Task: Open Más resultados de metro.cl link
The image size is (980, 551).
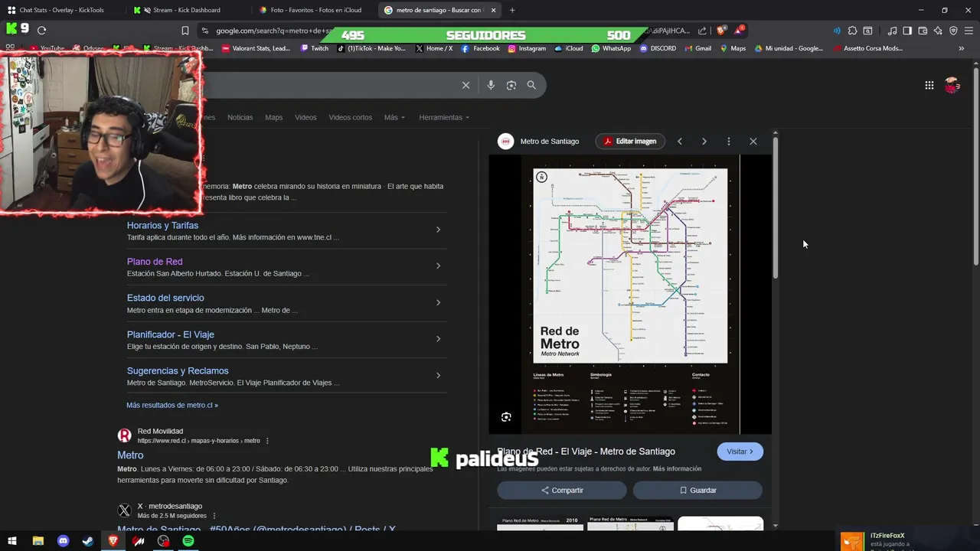Action: click(172, 405)
